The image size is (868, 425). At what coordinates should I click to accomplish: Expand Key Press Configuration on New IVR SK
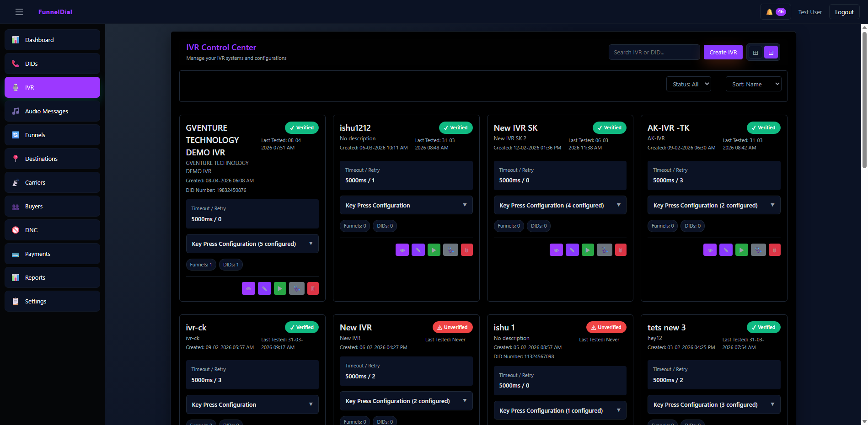560,205
